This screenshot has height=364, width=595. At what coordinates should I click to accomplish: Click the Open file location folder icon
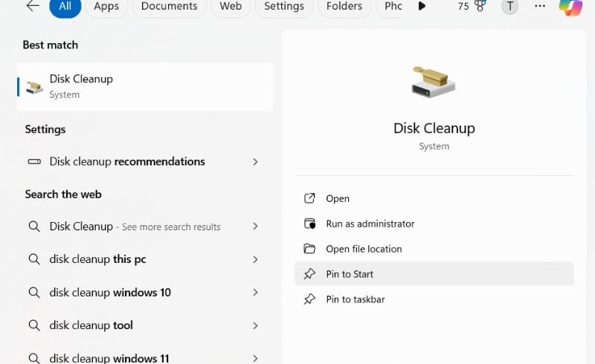[309, 249]
